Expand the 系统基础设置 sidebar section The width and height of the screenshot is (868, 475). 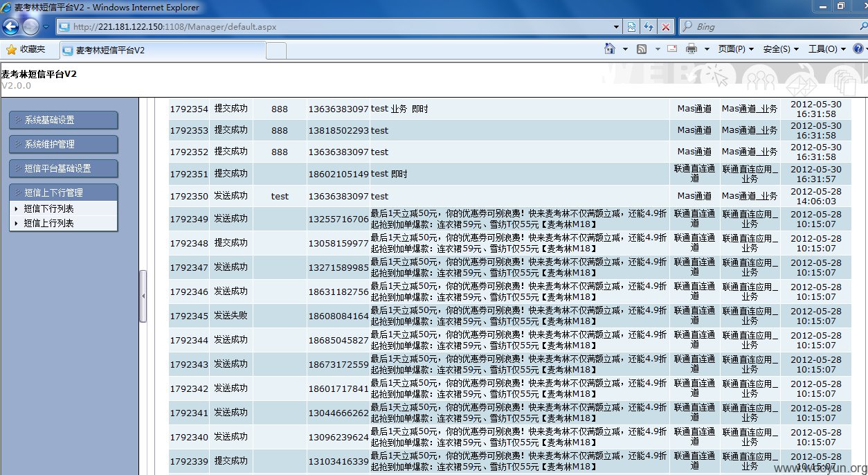tap(63, 120)
